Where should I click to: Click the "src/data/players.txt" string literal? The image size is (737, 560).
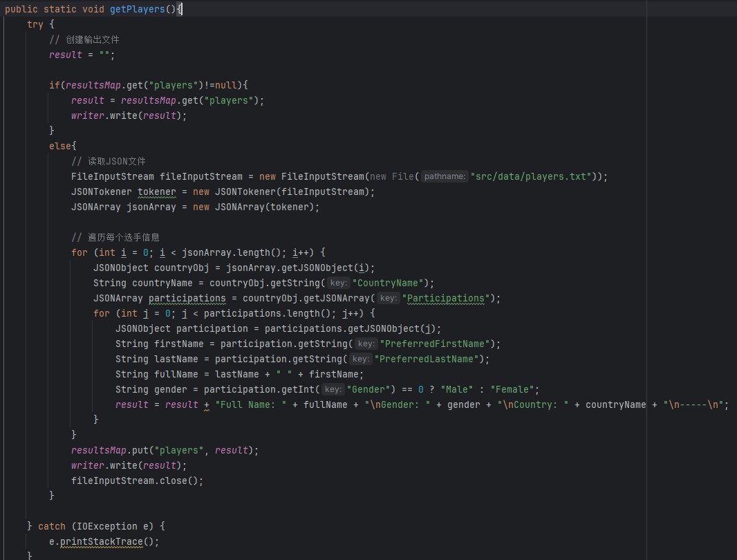pyautogui.click(x=531, y=176)
